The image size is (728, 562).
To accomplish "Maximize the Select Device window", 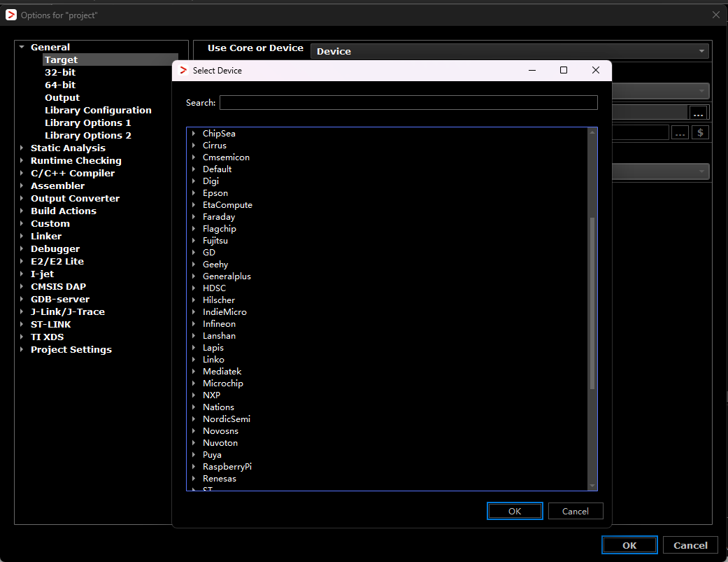I will coord(564,70).
